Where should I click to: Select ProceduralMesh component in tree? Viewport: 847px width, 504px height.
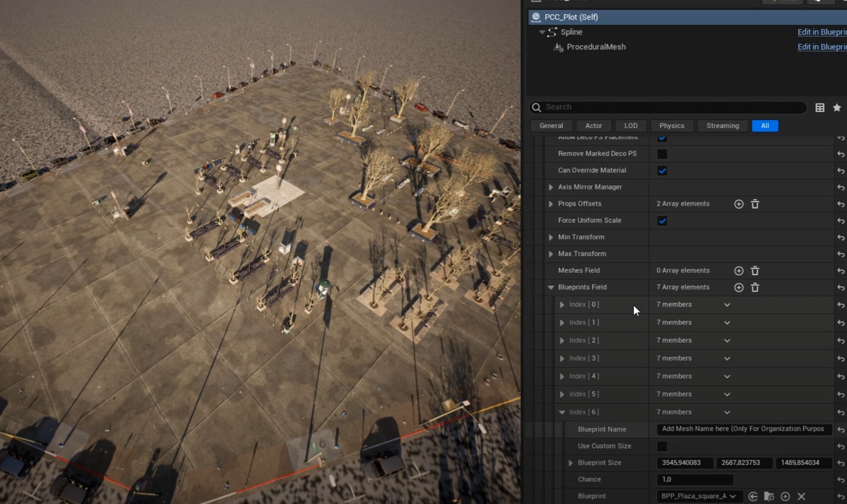[x=595, y=47]
